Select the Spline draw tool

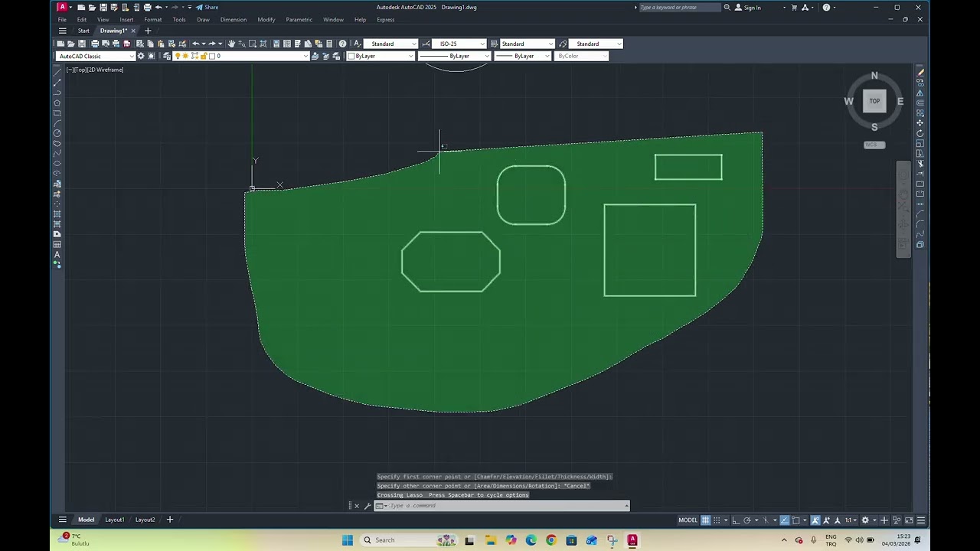57,153
